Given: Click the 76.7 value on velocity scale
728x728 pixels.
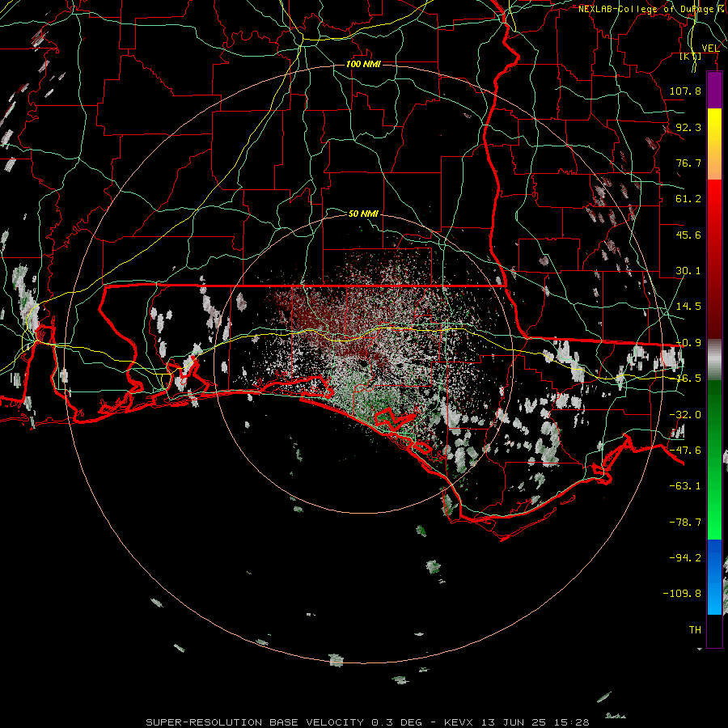Looking at the screenshot, I should coord(688,163).
